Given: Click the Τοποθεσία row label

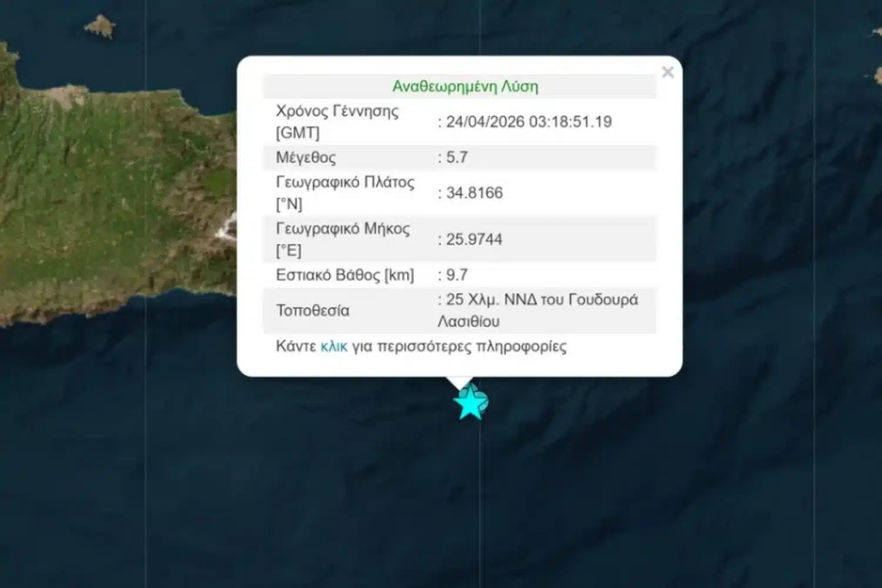Looking at the screenshot, I should 312,310.
